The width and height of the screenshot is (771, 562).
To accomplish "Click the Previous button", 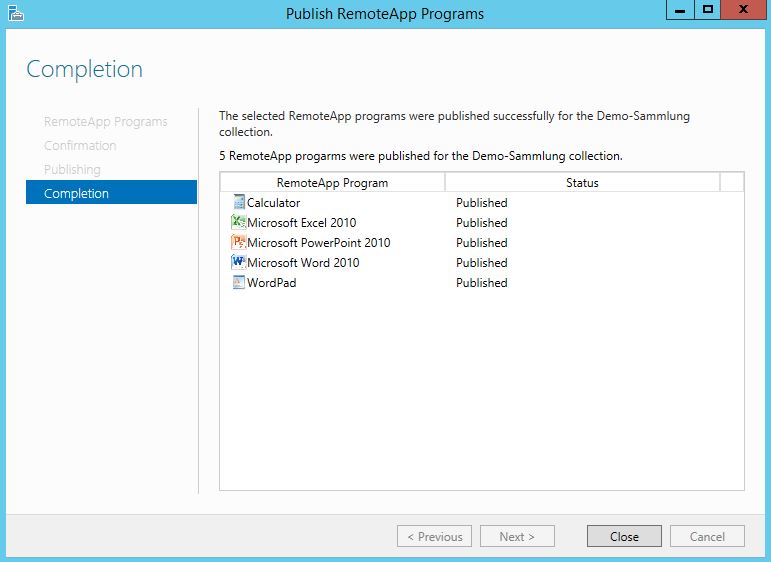I will point(435,536).
